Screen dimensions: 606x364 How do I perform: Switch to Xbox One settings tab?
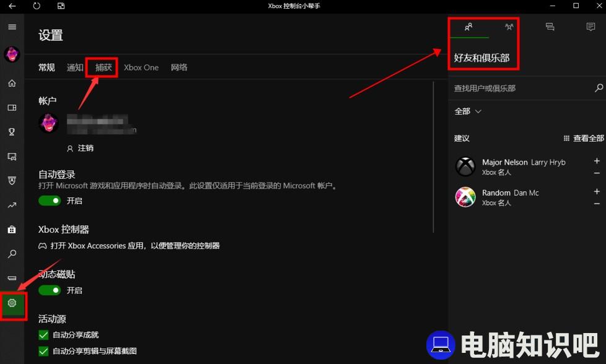(141, 67)
